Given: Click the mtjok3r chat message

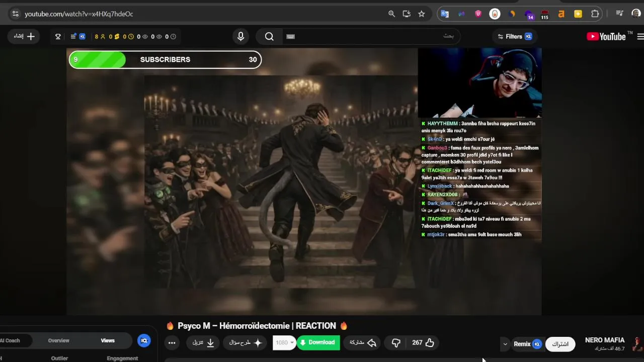Looking at the screenshot, I should (x=471, y=235).
